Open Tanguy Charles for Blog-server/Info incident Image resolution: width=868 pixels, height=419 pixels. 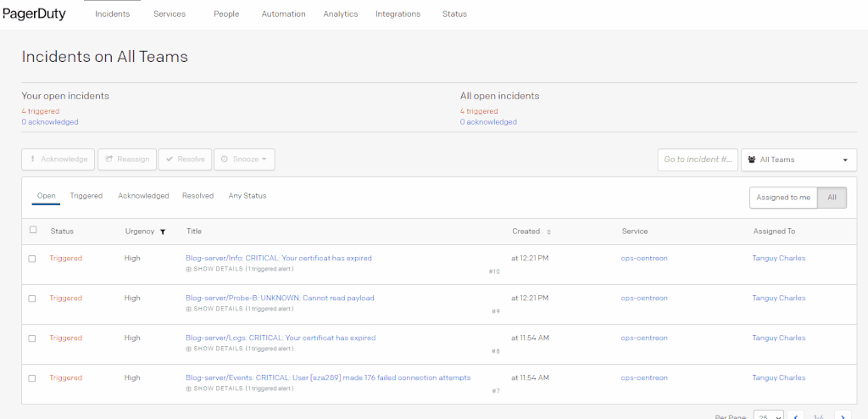click(x=779, y=259)
